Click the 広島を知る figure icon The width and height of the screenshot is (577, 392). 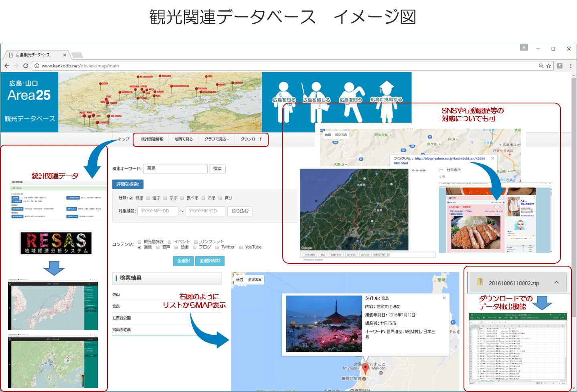[x=284, y=102]
